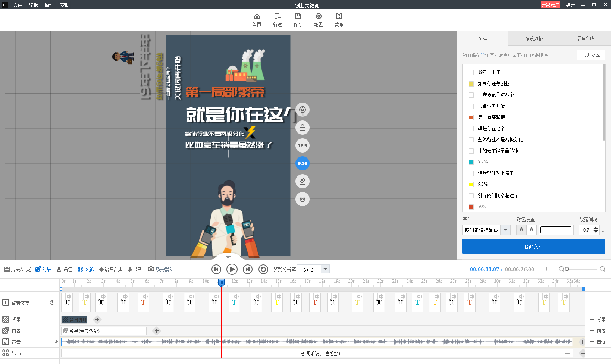This screenshot has width=611, height=364.
Task: Check the box for 19年下半年
Action: pyautogui.click(x=471, y=72)
